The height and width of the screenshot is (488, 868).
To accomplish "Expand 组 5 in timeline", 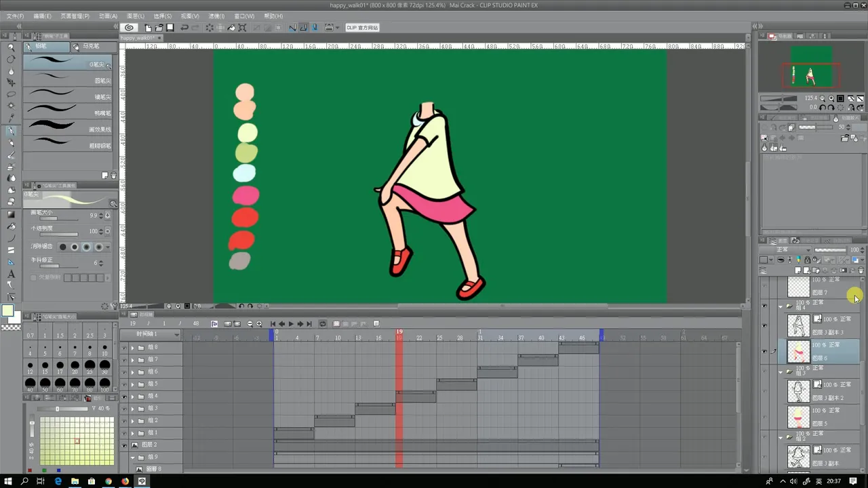I will point(133,384).
